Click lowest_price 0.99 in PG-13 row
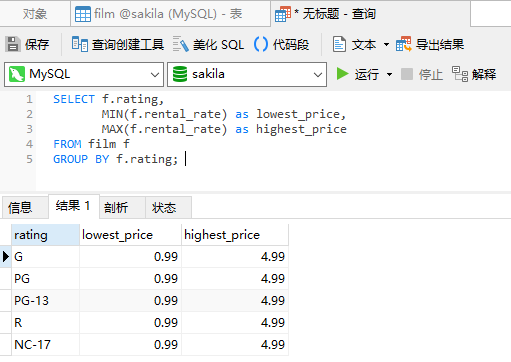511x362 pixels. [x=130, y=301]
